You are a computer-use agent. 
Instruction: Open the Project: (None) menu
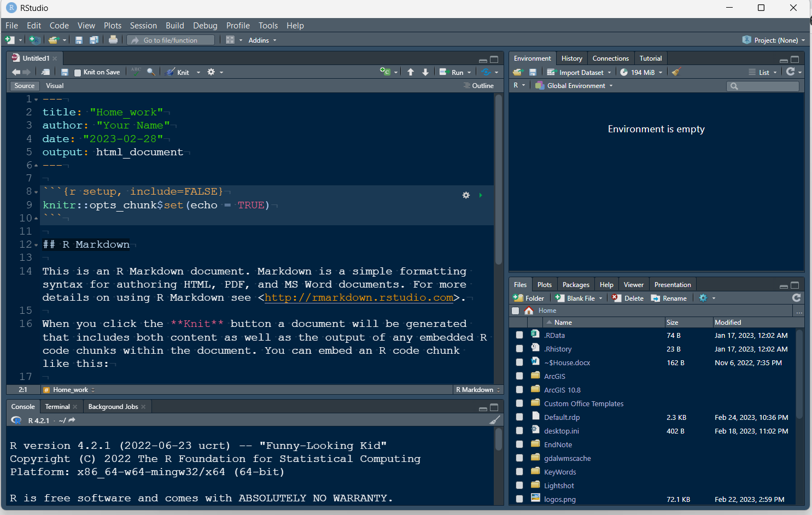774,40
